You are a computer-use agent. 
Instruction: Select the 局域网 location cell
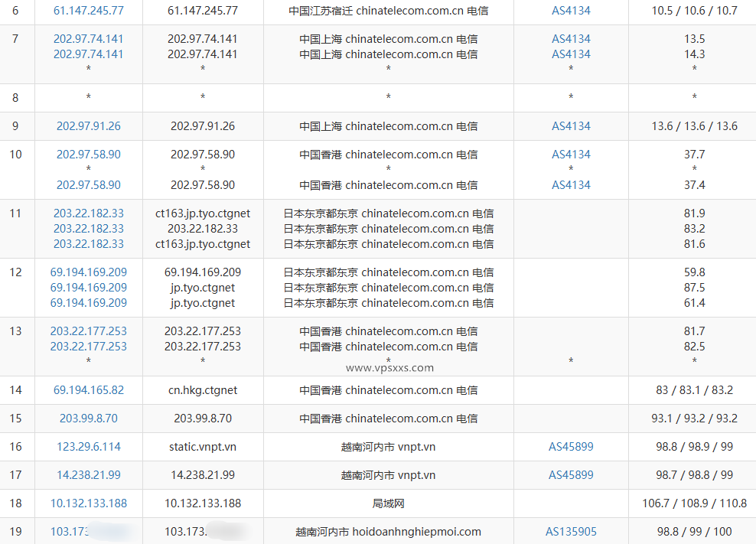tap(388, 503)
